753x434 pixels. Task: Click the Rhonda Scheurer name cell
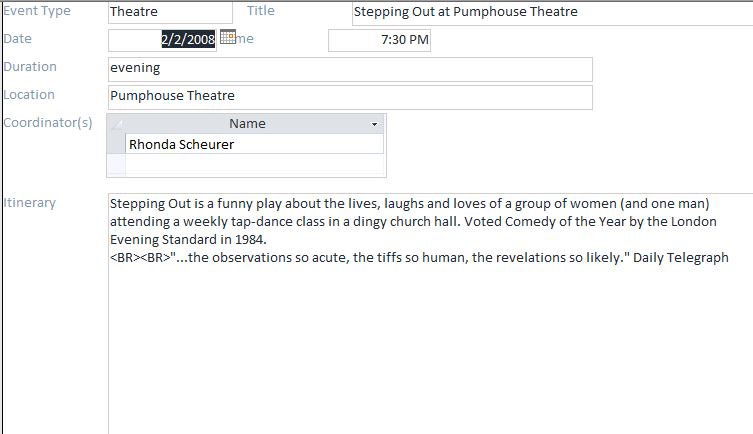point(254,144)
